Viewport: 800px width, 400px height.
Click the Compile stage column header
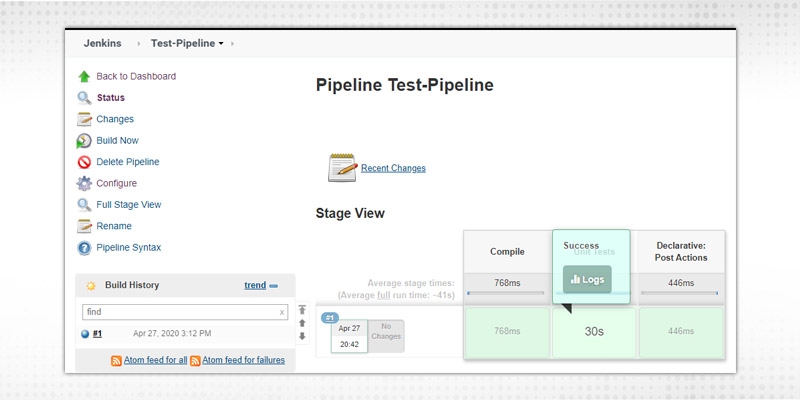[x=507, y=252]
